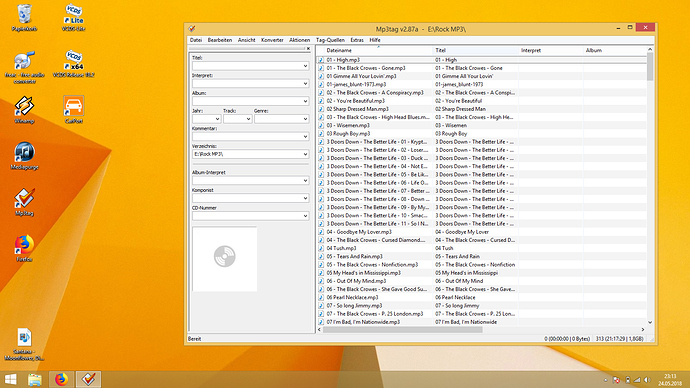The height and width of the screenshot is (388, 690).
Task: Open the CD-Nummer dropdown
Action: click(x=305, y=216)
